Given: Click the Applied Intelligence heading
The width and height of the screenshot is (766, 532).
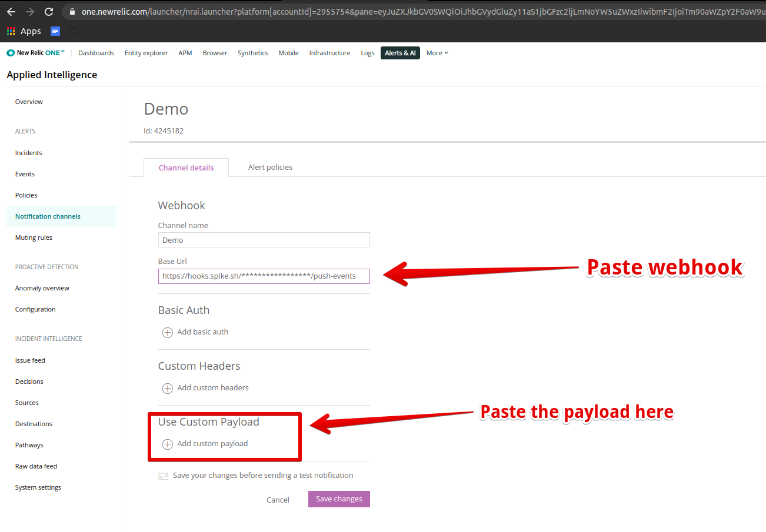Looking at the screenshot, I should pyautogui.click(x=52, y=75).
